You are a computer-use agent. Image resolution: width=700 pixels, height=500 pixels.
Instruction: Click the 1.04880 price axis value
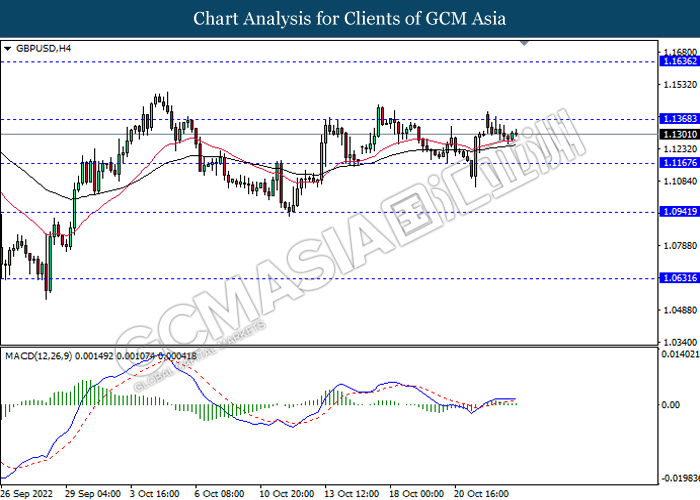pyautogui.click(x=681, y=310)
